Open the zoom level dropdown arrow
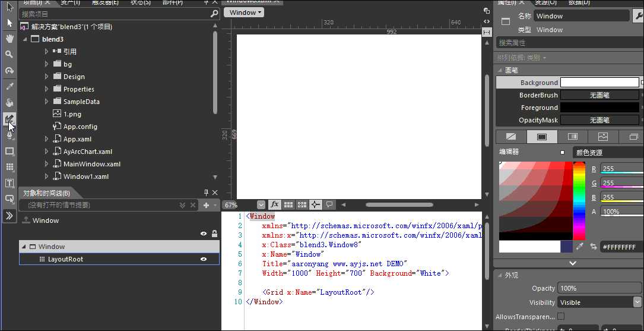This screenshot has width=644, height=331. (261, 205)
